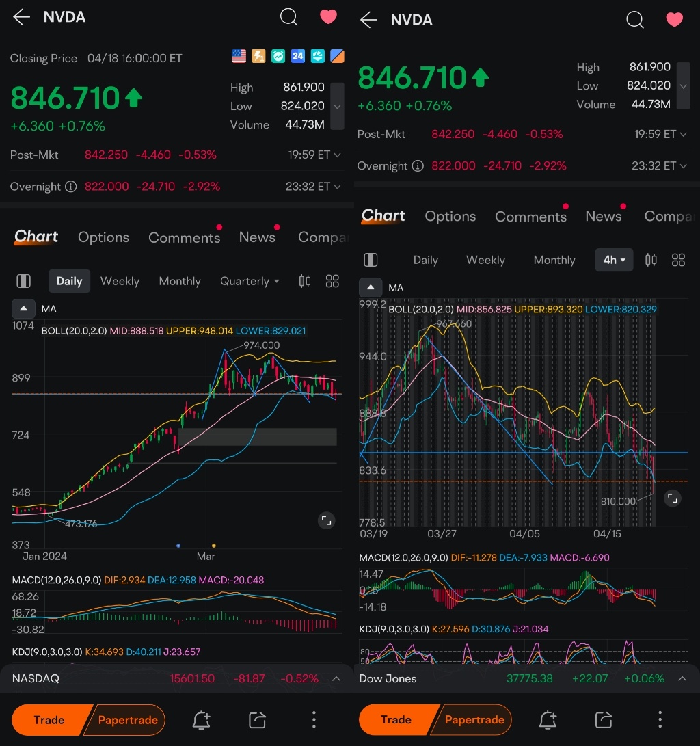Select the Chart tab on the left screen
This screenshot has width=700, height=746.
pos(36,237)
